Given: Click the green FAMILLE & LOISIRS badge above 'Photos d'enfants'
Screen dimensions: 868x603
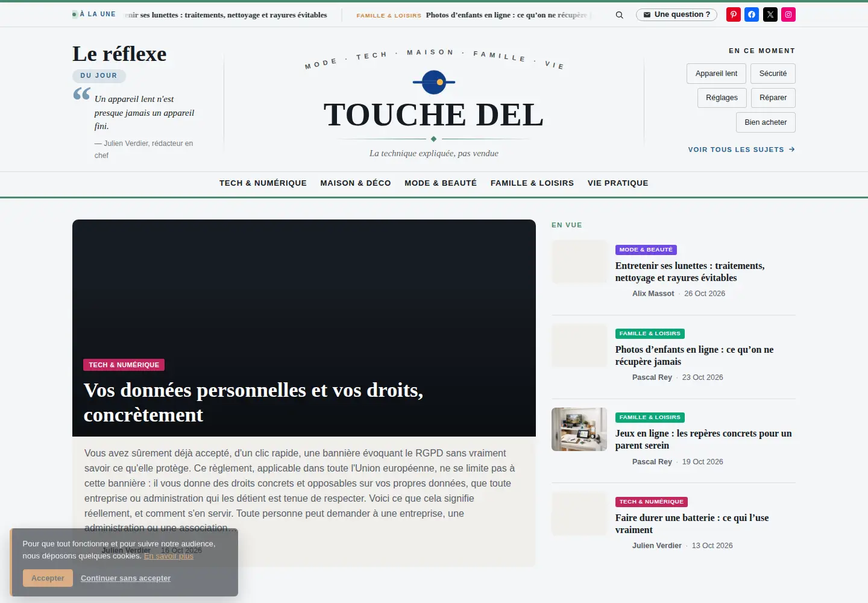Looking at the screenshot, I should coord(650,333).
